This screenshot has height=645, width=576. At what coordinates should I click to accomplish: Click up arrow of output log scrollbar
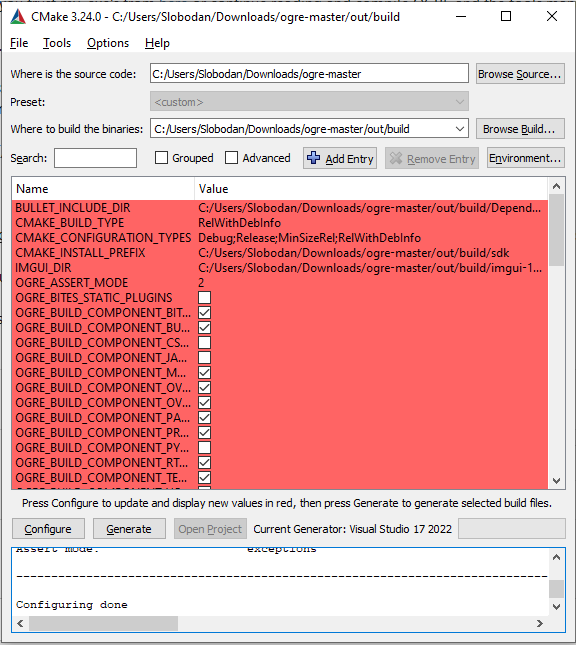tap(557, 557)
